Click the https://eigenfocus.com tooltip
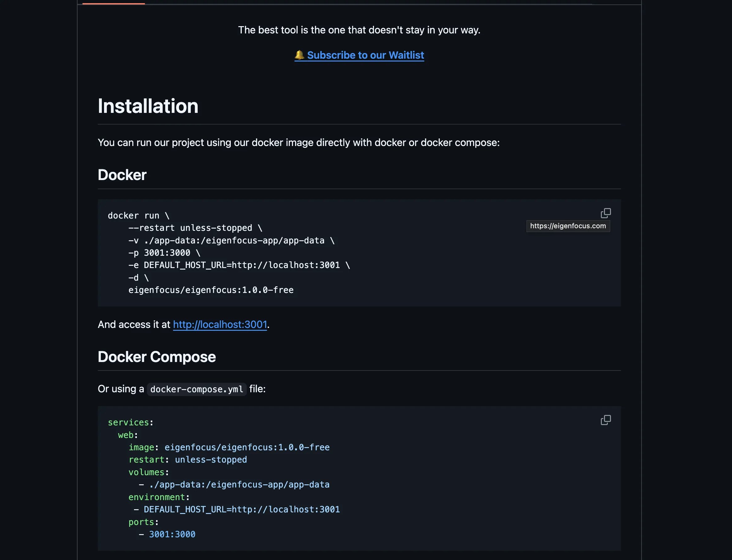Screen dimensions: 732x560 click(x=568, y=226)
